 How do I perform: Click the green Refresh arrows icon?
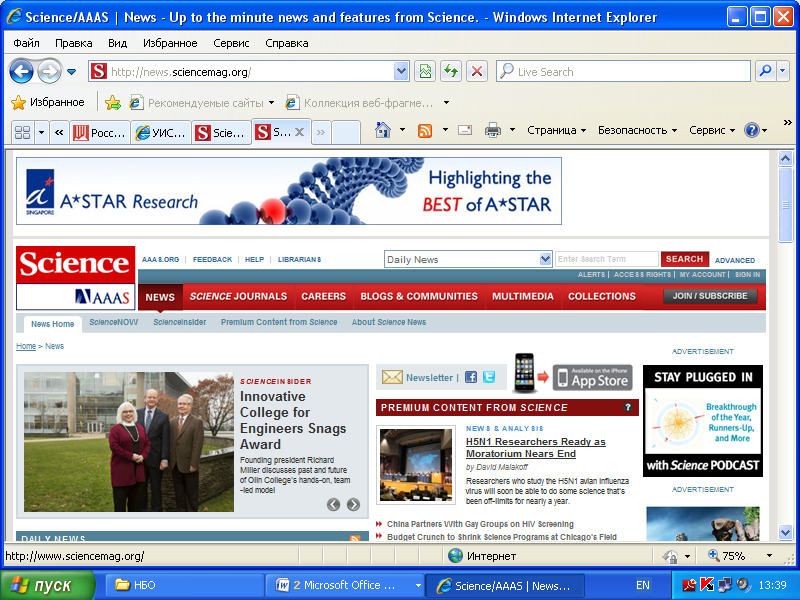[x=451, y=71]
